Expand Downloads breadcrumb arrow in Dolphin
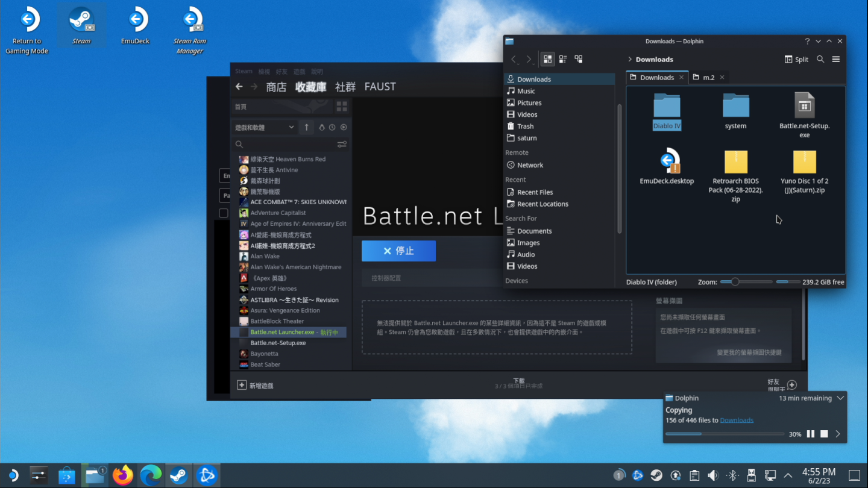The height and width of the screenshot is (488, 868). 630,59
